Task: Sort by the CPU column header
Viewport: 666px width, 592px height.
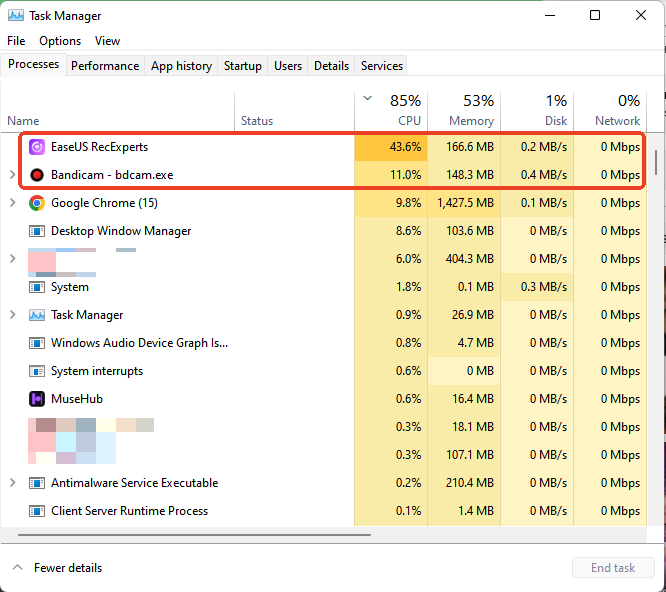Action: coord(391,110)
